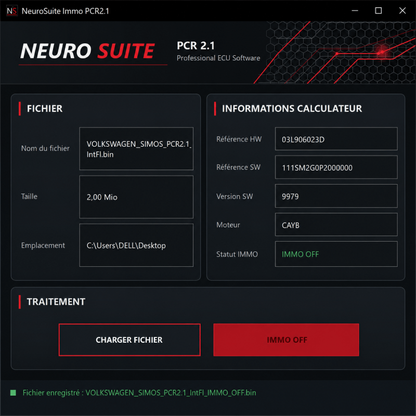Select the Version SW field 9979

point(336,196)
